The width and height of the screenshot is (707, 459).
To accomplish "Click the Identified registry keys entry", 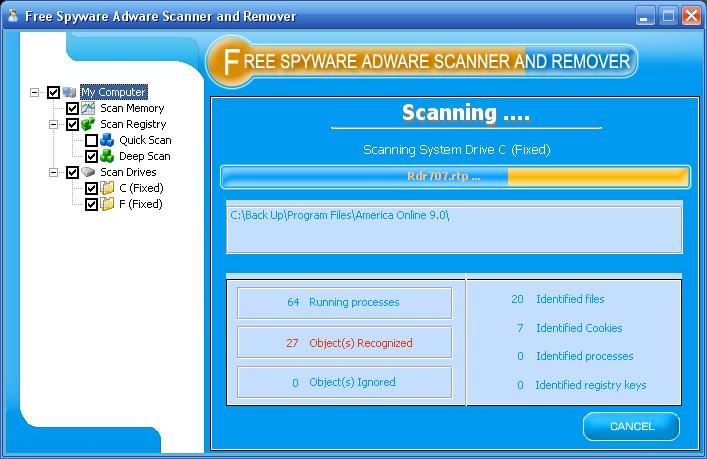I will pyautogui.click(x=582, y=385).
